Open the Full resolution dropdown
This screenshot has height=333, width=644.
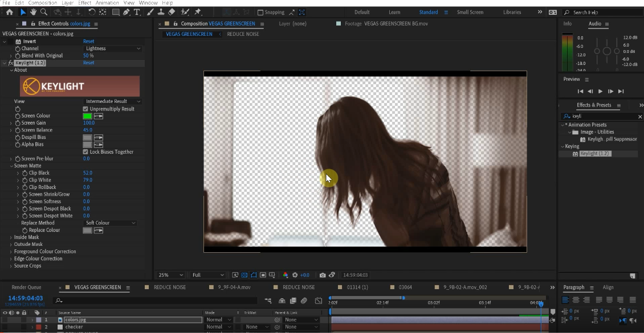coord(208,275)
